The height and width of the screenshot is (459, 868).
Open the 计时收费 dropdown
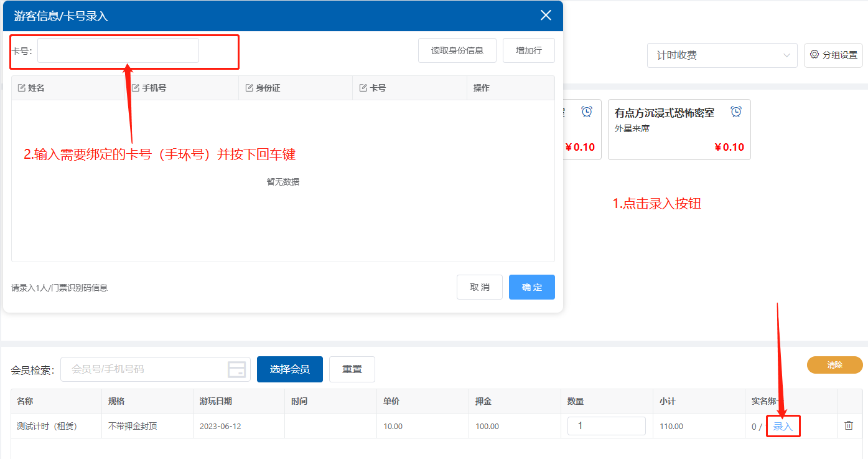pyautogui.click(x=722, y=55)
